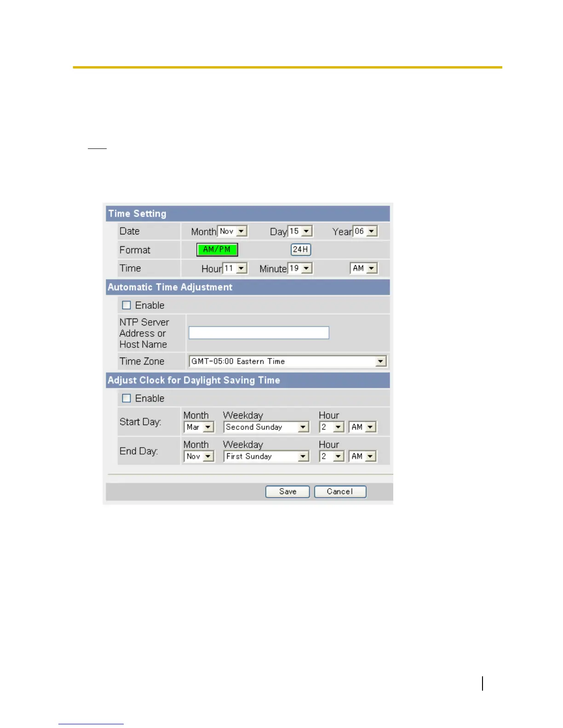
Task: Click the Save button
Action: (x=287, y=492)
